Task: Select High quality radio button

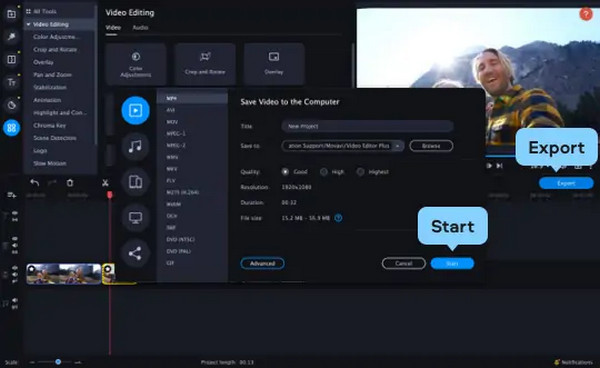Action: pyautogui.click(x=324, y=172)
